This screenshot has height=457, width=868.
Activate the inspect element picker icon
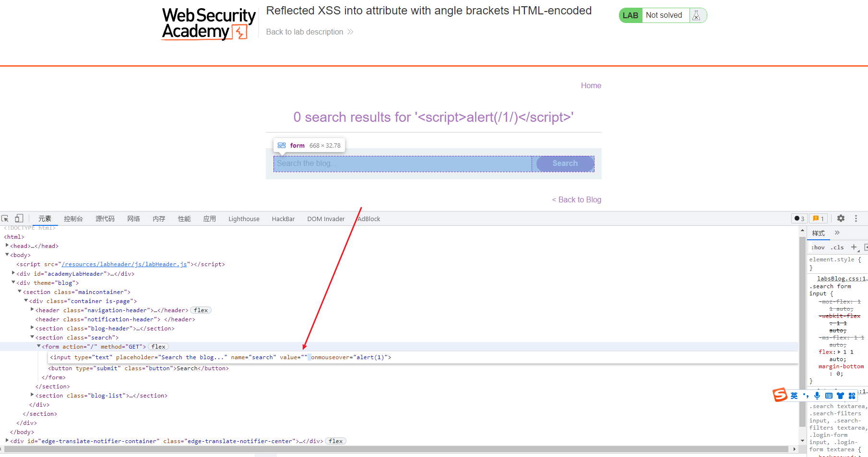click(5, 219)
